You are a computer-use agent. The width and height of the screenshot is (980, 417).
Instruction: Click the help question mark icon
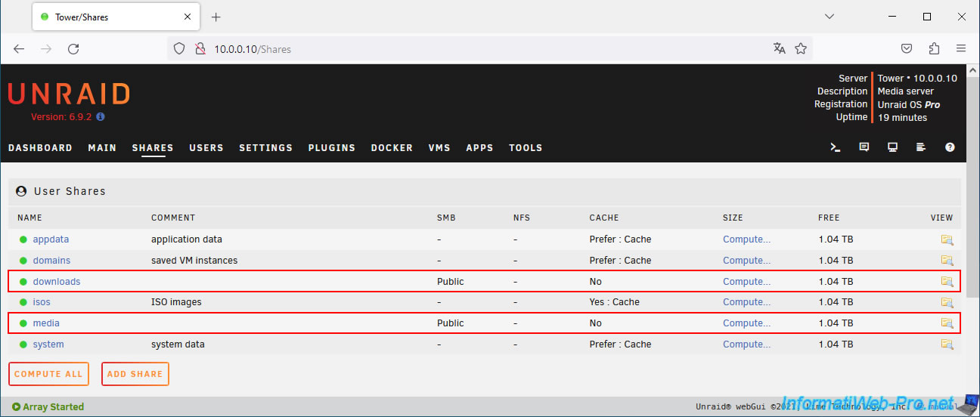[950, 148]
